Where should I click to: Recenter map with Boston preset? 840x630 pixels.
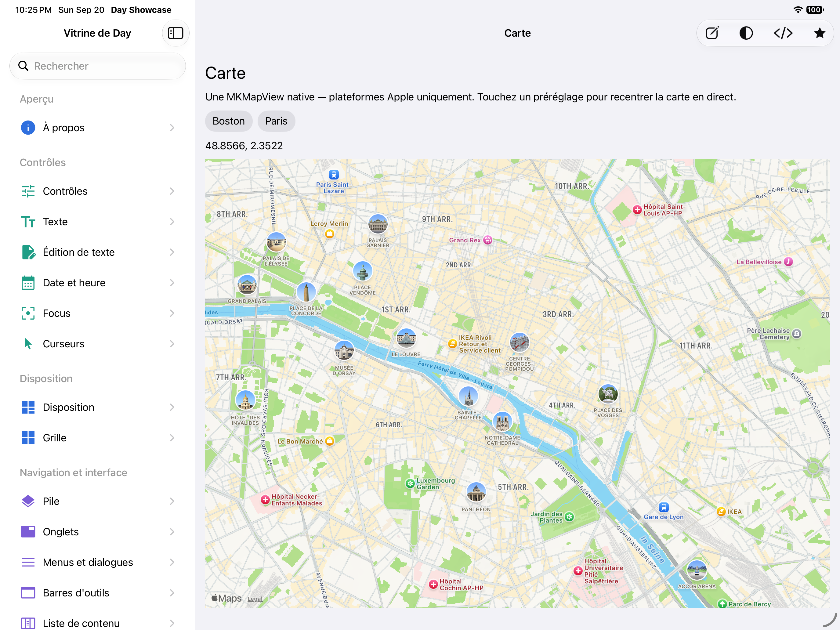[229, 121]
